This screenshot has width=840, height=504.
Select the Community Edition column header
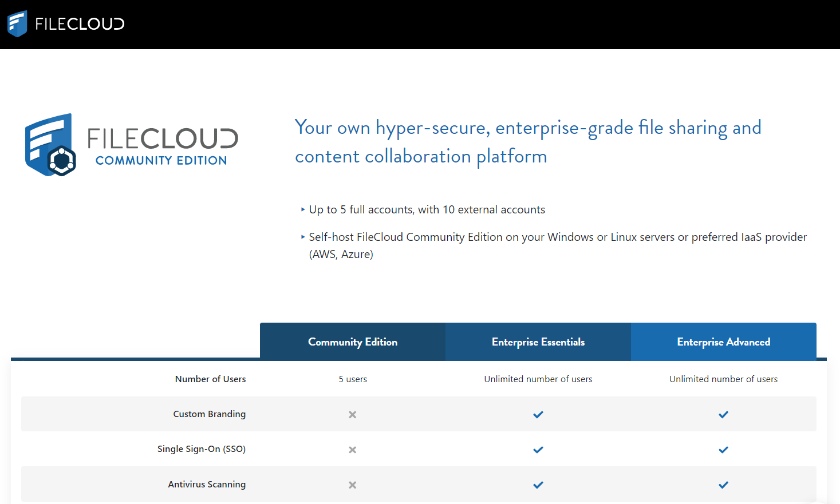coord(353,342)
